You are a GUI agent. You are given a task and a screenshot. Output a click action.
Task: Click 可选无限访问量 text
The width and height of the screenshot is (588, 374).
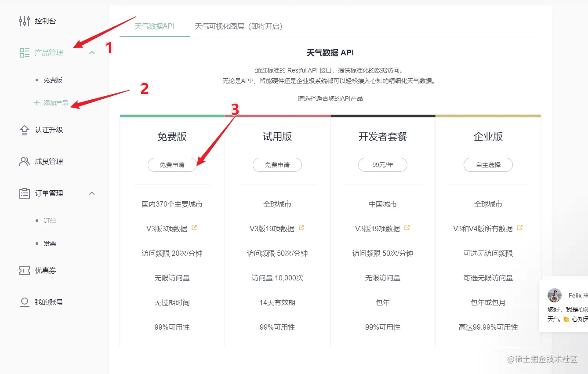click(x=488, y=278)
